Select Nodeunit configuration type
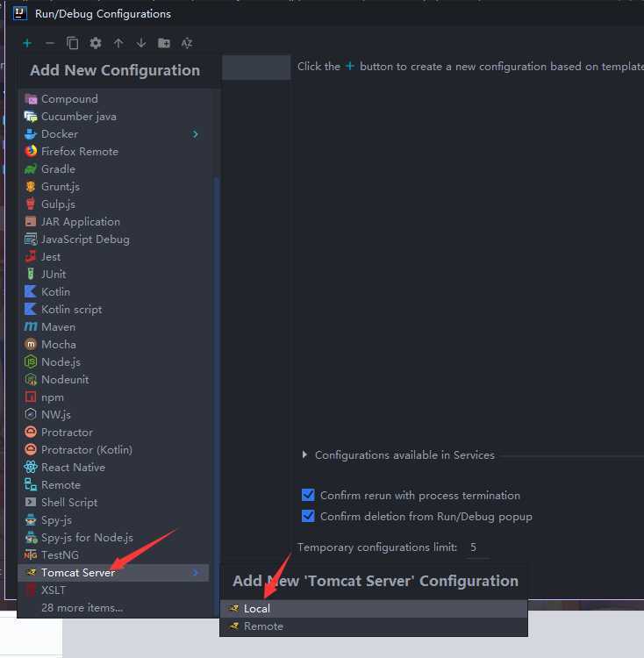The image size is (644, 658). 113,379
